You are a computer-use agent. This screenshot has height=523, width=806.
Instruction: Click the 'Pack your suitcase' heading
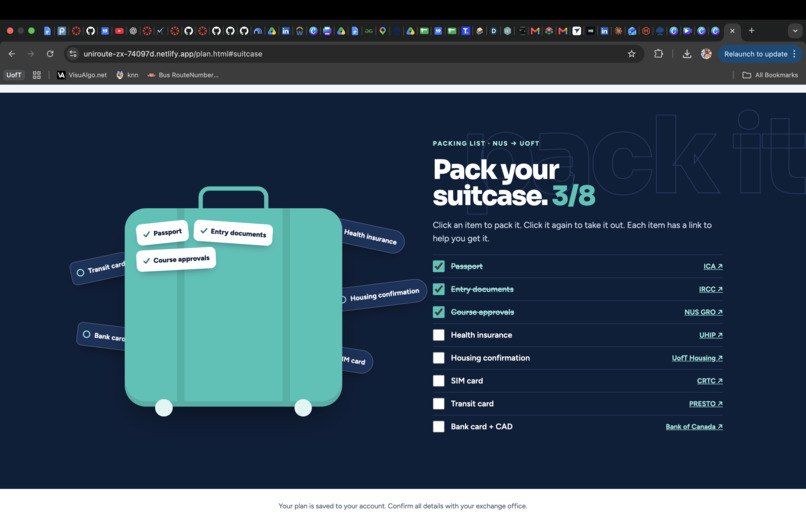tap(514, 183)
